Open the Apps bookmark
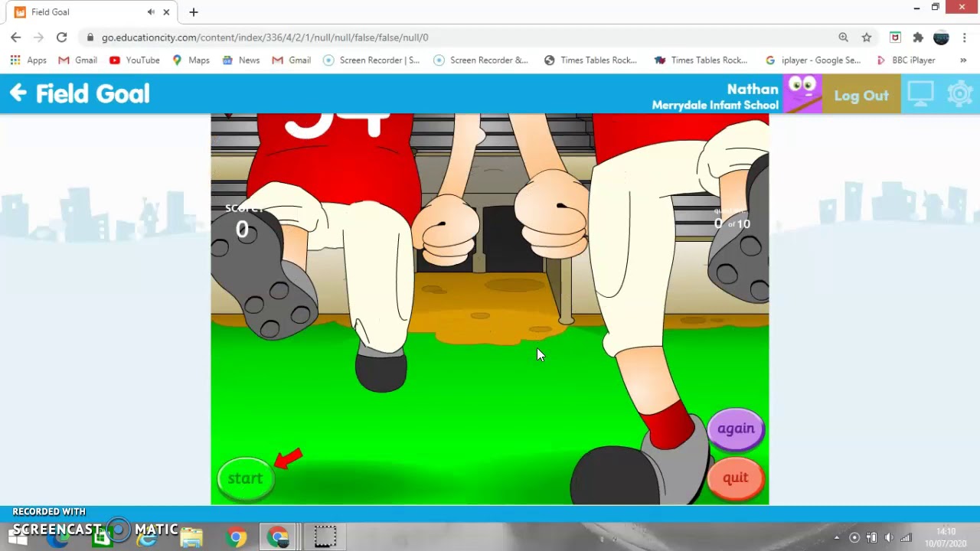This screenshot has width=980, height=551. pyautogui.click(x=28, y=60)
